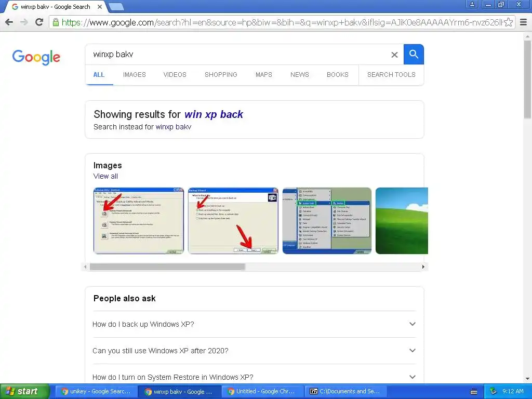
Task: Click the 9:12 AM taskbar clock
Action: pos(513,391)
